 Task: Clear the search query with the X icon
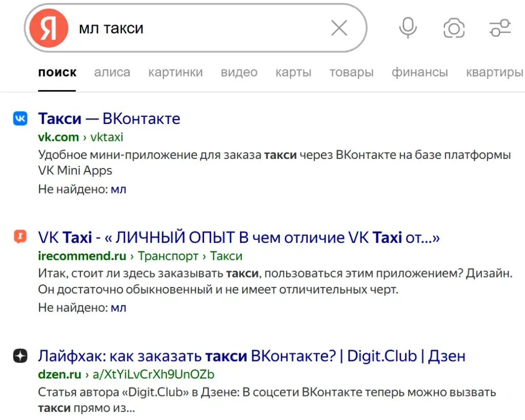point(339,28)
